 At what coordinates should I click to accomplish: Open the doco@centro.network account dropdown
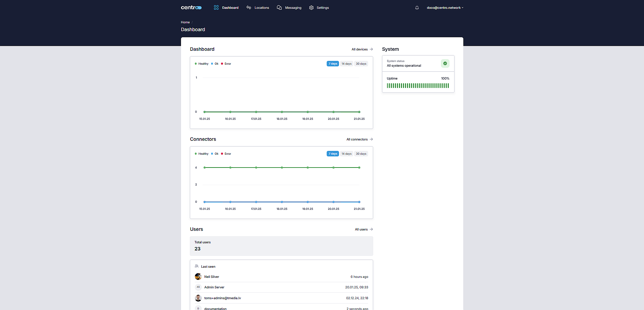445,7
